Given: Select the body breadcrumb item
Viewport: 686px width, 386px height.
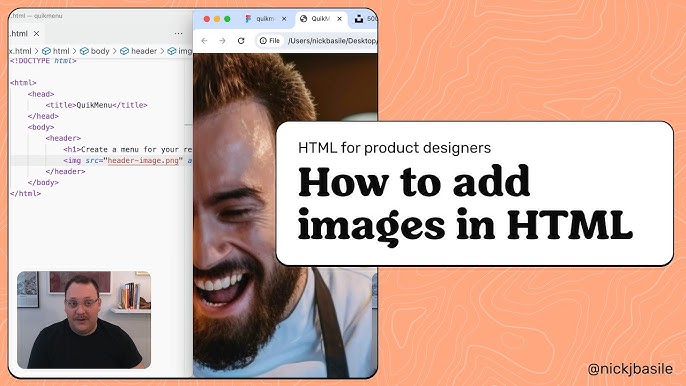Looking at the screenshot, I should 94,51.
